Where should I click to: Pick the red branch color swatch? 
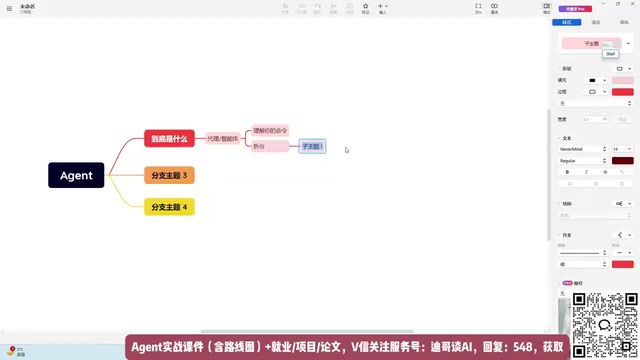pyautogui.click(x=622, y=264)
